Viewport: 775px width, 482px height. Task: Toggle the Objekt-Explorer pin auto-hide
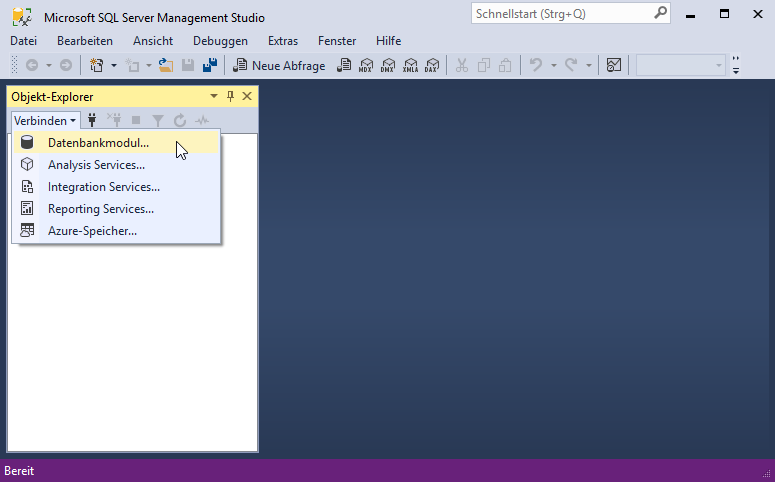[230, 96]
